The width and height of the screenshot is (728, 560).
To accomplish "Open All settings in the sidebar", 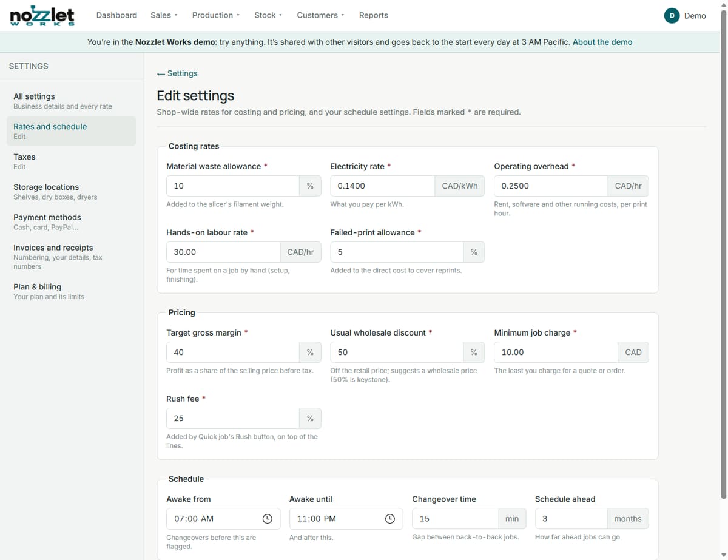I will point(72,101).
